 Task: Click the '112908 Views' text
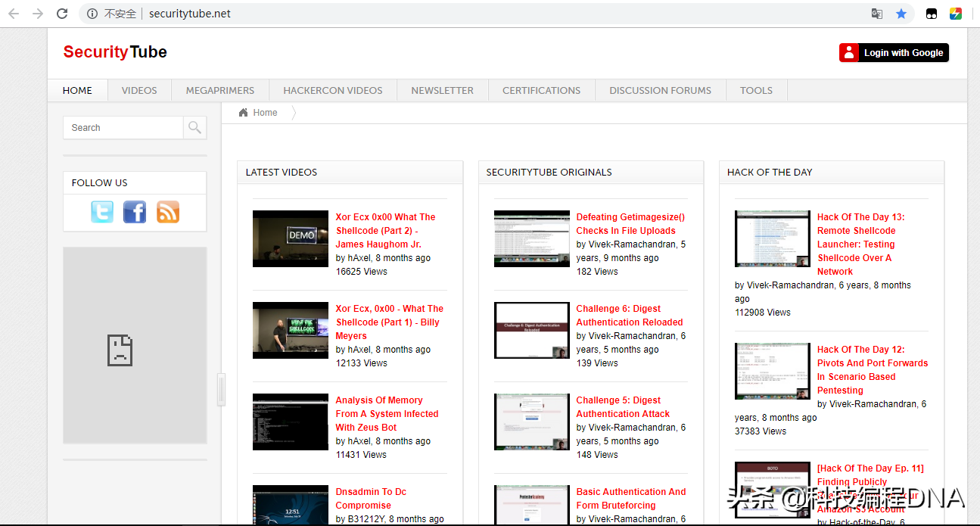pos(763,313)
